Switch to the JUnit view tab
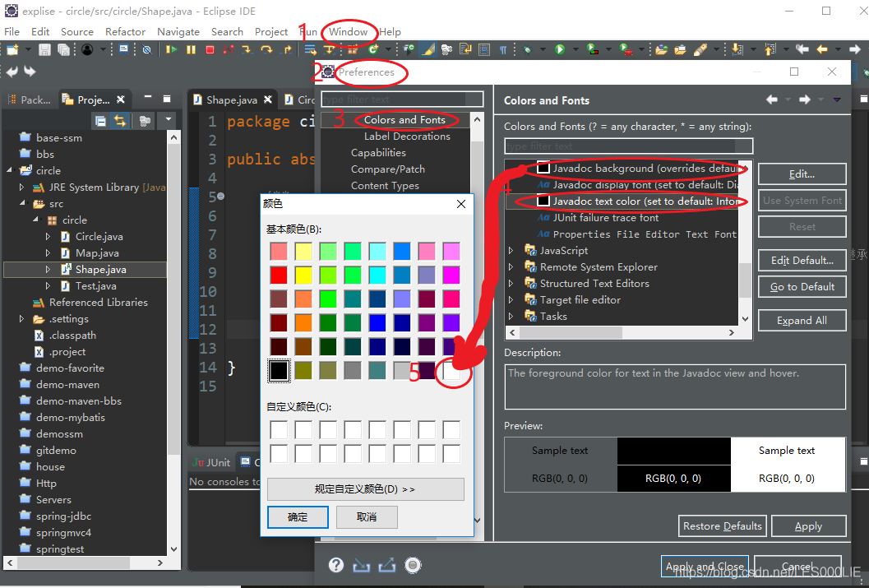869x588 pixels. [212, 462]
